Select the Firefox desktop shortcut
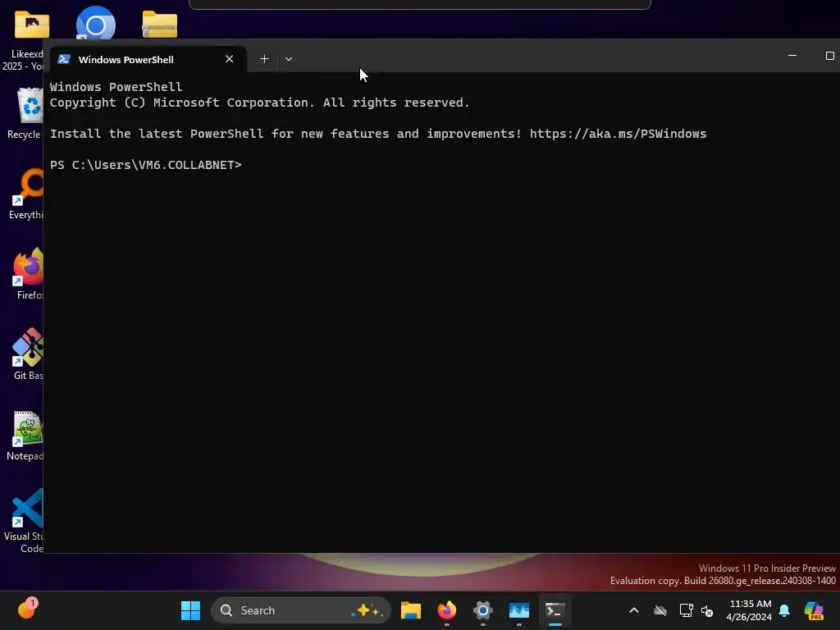 pyautogui.click(x=28, y=274)
